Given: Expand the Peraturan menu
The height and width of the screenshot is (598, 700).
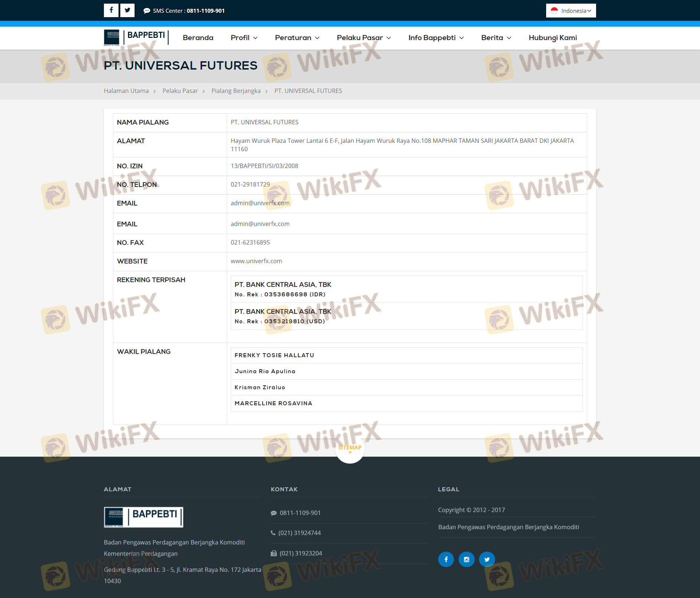Looking at the screenshot, I should click(297, 38).
